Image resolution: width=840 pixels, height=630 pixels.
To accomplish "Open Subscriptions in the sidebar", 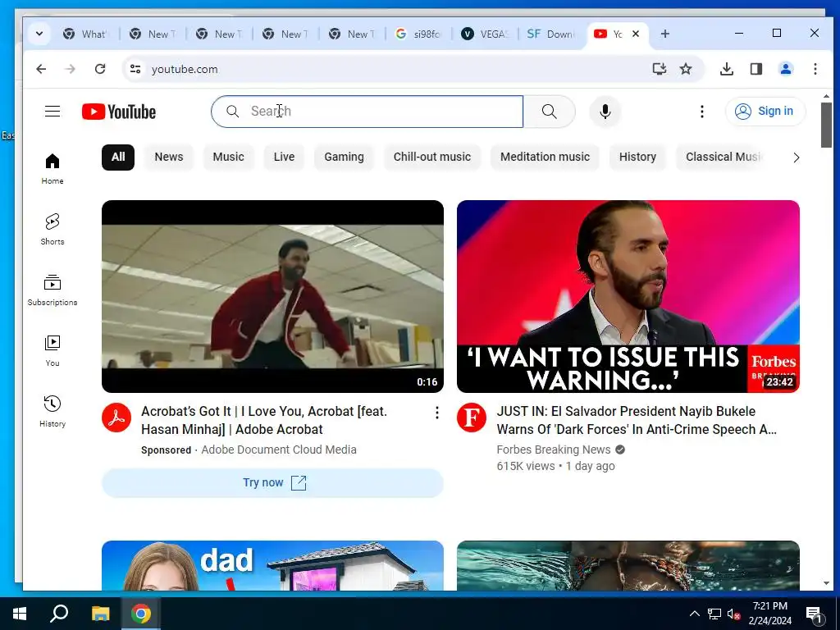I will click(52, 290).
